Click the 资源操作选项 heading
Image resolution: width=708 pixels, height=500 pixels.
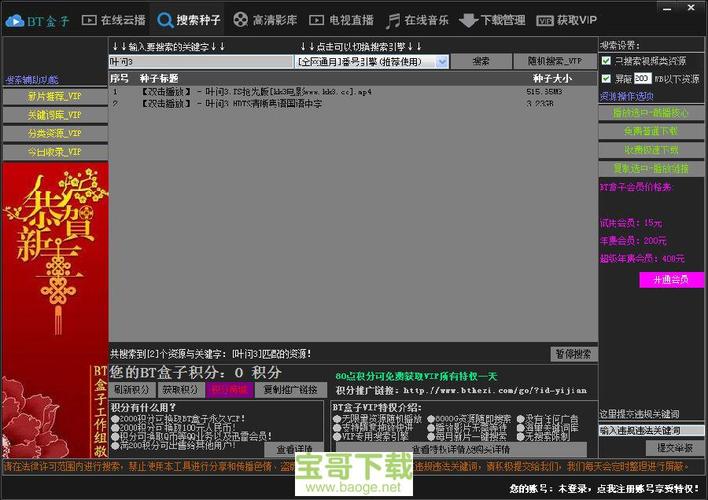pos(627,96)
